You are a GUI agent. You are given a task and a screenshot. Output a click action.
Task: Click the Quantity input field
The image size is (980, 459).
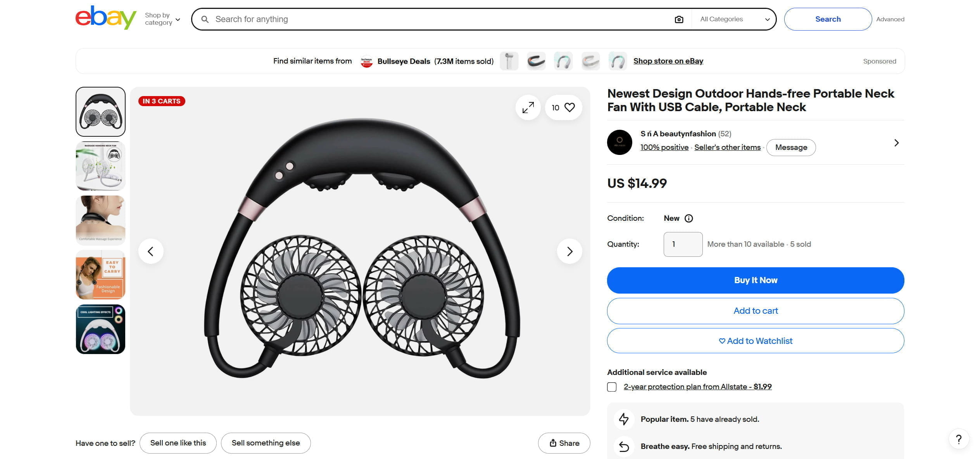click(x=683, y=244)
